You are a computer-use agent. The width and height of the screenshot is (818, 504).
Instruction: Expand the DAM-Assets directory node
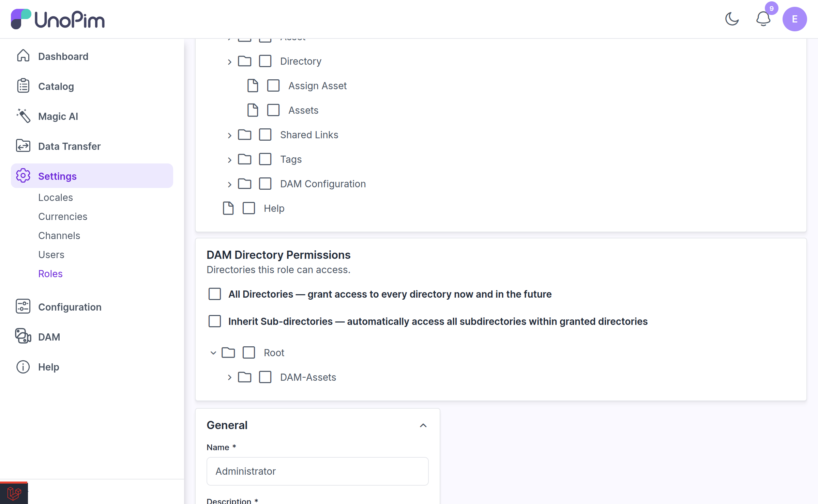pos(230,377)
